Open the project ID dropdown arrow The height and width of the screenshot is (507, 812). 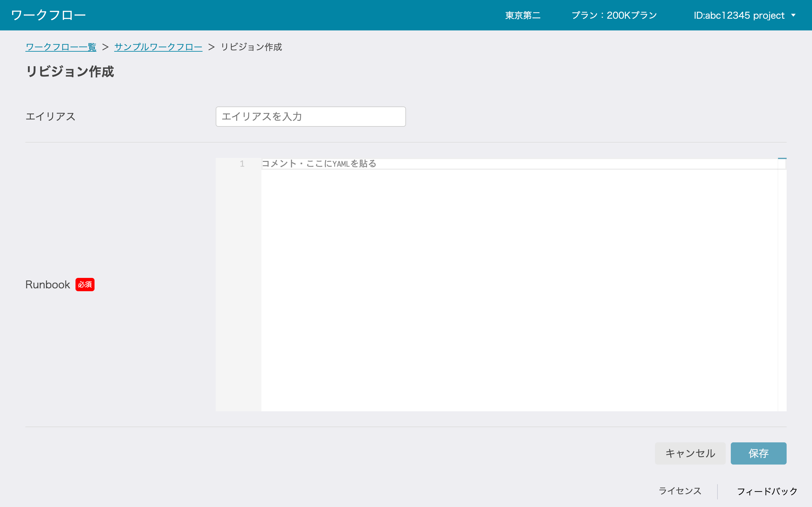[794, 15]
